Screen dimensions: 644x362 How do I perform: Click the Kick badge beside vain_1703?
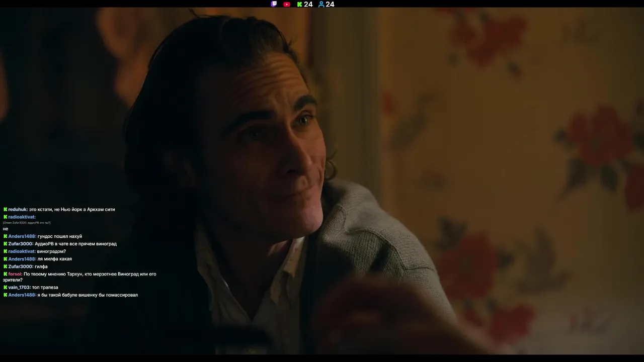tap(5, 287)
